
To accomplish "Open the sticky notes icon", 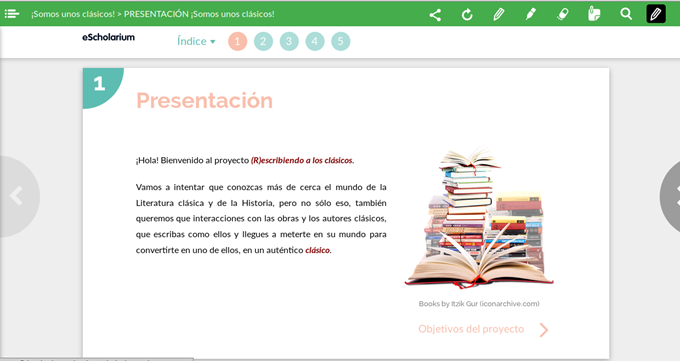I will click(594, 14).
